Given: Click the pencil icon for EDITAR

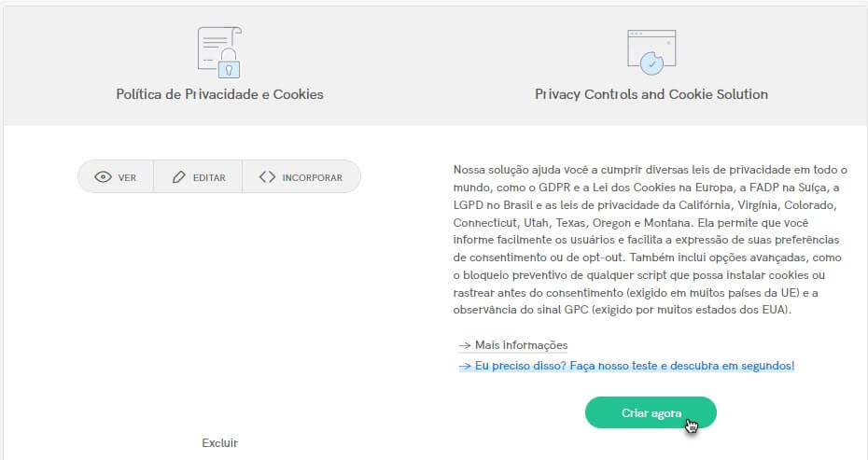Looking at the screenshot, I should click(x=179, y=177).
